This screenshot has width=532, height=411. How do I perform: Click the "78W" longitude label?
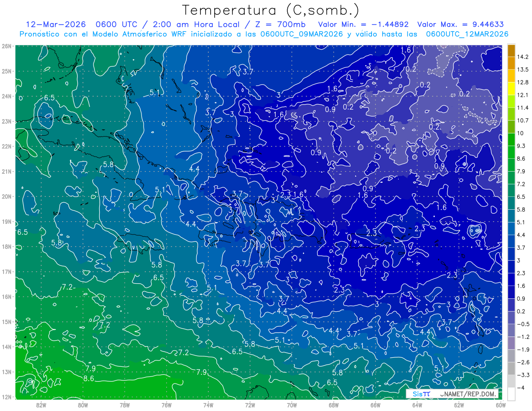tap(125, 405)
